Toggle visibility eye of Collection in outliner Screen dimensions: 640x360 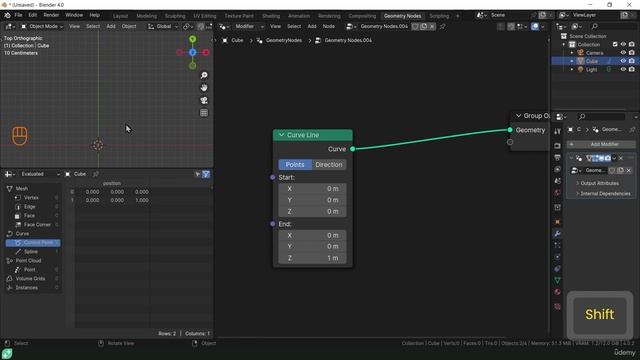623,44
